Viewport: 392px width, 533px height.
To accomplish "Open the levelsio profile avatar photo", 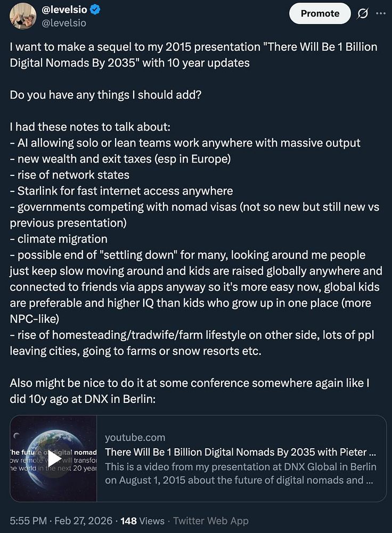I will [22, 16].
